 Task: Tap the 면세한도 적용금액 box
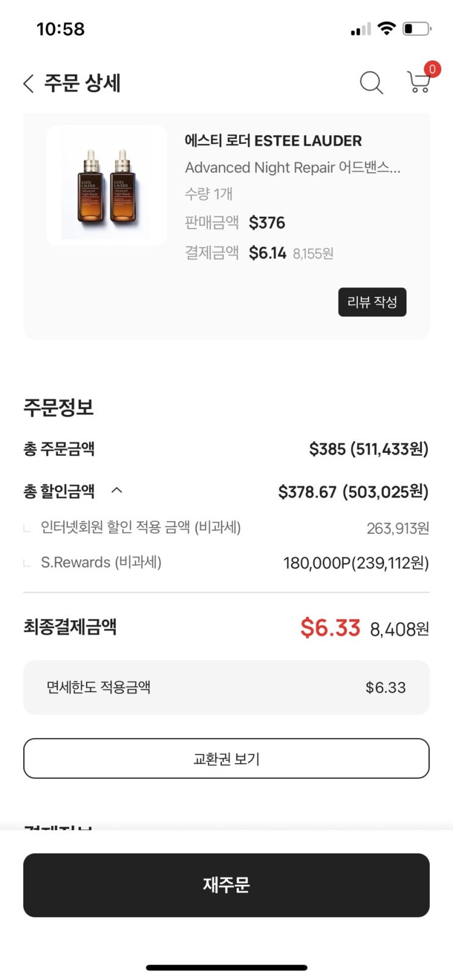pos(226,687)
